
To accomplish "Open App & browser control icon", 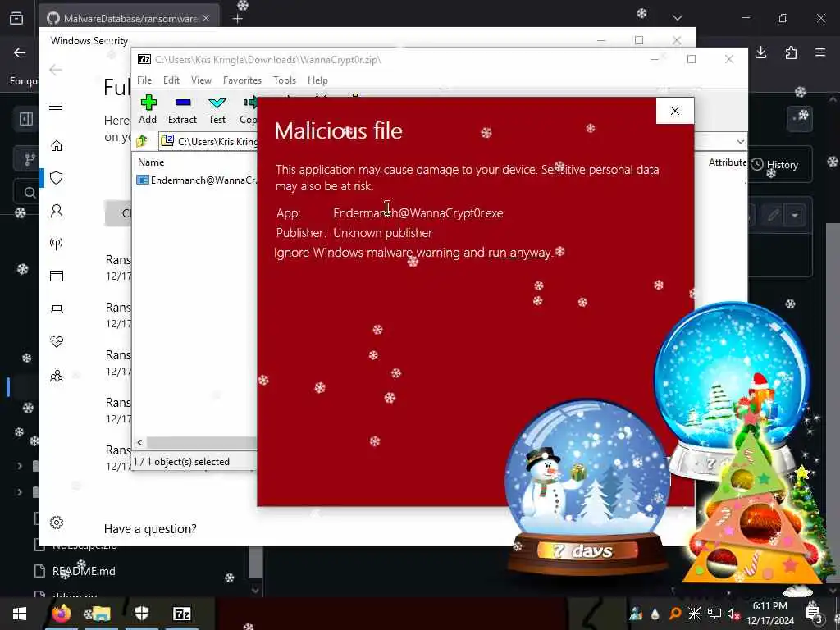I will click(x=57, y=276).
